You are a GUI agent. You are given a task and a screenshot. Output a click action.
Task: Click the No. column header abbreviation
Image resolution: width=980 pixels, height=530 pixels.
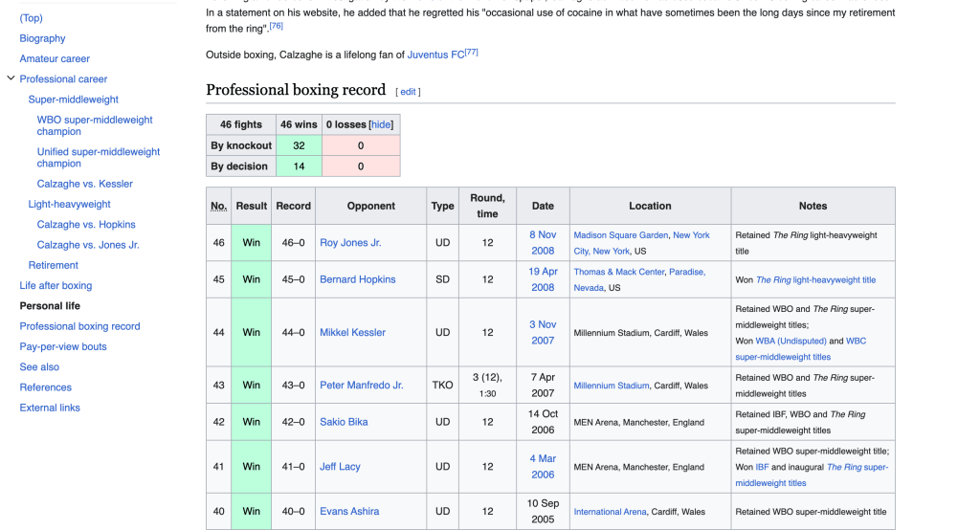click(x=219, y=206)
